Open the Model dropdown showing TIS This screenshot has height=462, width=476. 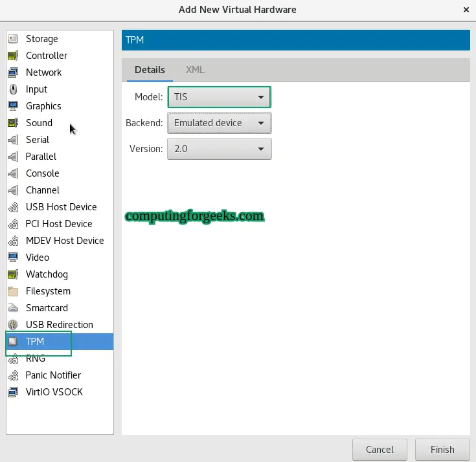219,97
